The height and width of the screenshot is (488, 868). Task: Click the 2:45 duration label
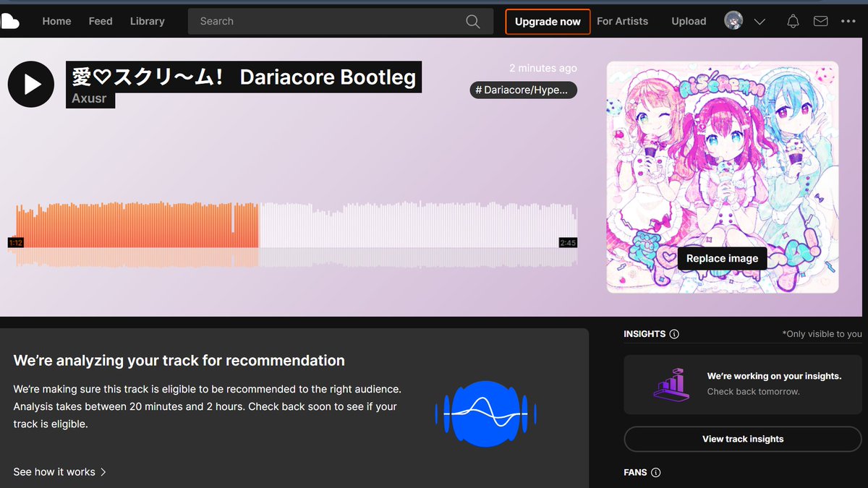tap(568, 243)
